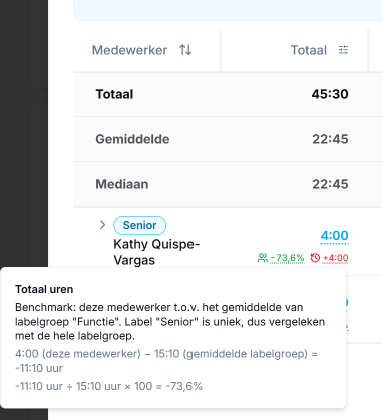Click the red clock history icon
The width and height of the screenshot is (382, 420).
[x=315, y=258]
